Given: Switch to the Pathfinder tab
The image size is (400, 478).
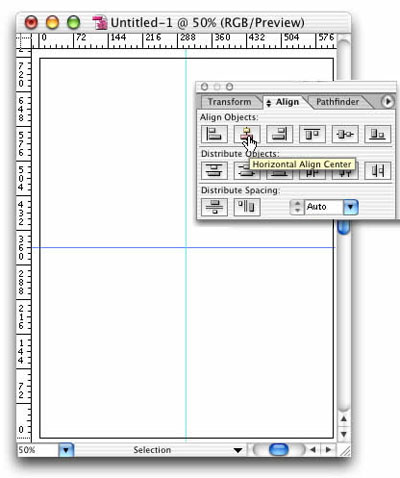Looking at the screenshot, I should coord(337,102).
